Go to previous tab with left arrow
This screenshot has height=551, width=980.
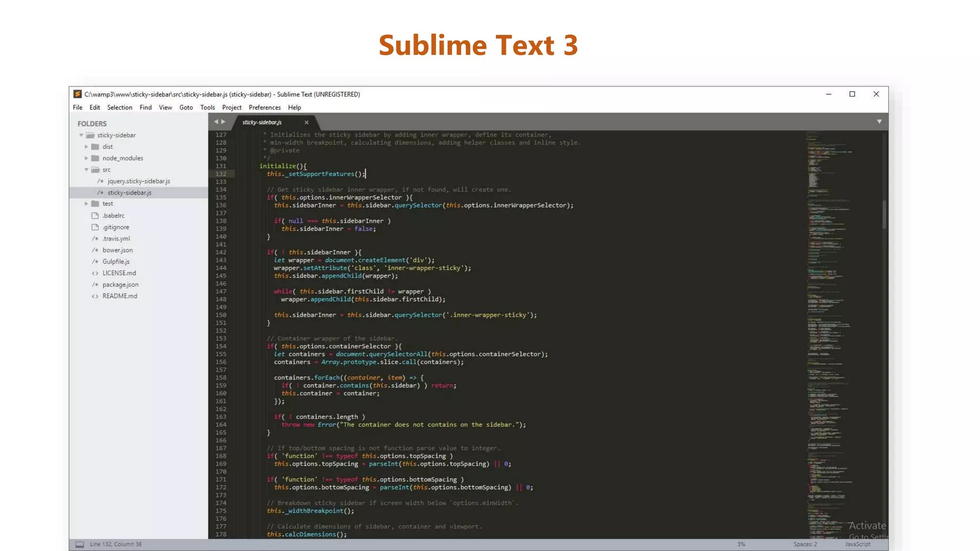(x=216, y=122)
